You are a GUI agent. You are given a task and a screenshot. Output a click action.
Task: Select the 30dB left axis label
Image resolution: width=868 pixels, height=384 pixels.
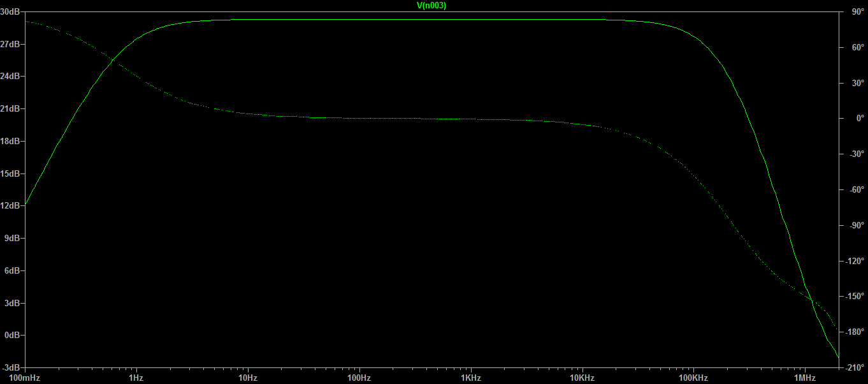point(10,11)
